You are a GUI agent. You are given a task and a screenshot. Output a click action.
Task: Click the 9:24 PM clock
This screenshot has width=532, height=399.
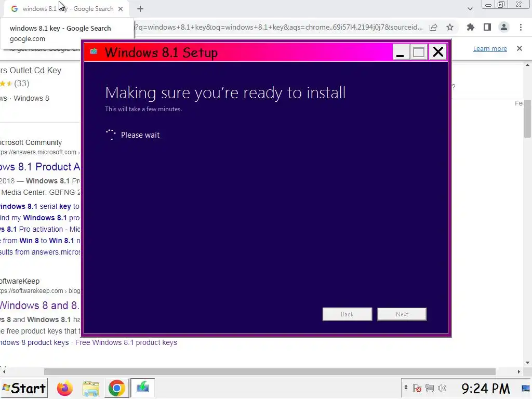[x=486, y=389]
